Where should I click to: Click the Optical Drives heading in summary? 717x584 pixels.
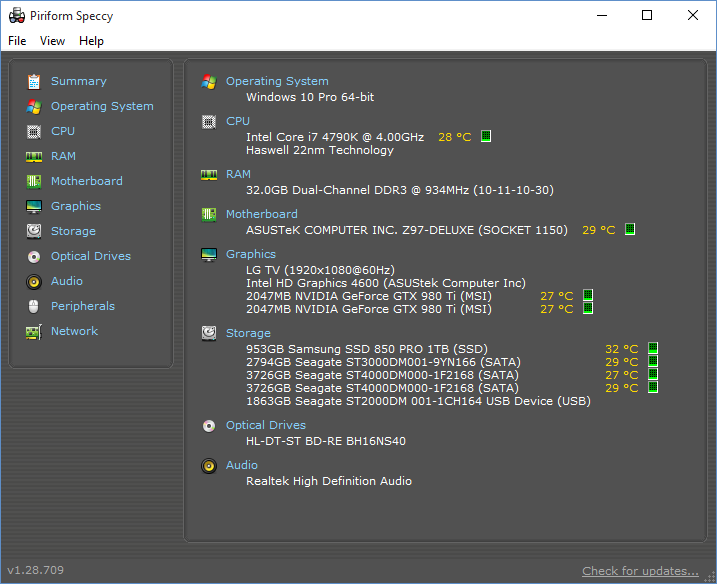[x=266, y=425]
